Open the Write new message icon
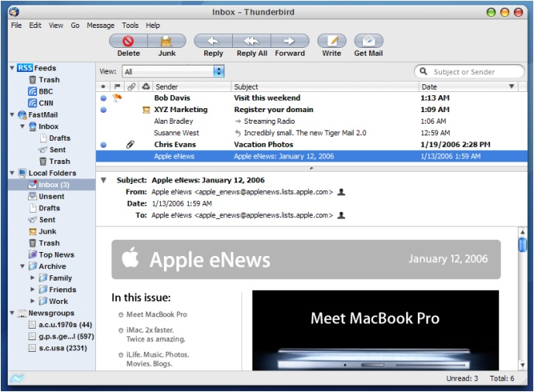The height and width of the screenshot is (392, 534). pos(332,41)
